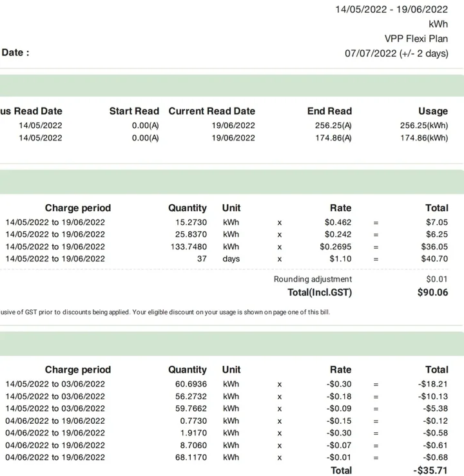Click the $0.2695 rate value
Image resolution: width=464 pixels, height=476 pixels.
[335, 247]
